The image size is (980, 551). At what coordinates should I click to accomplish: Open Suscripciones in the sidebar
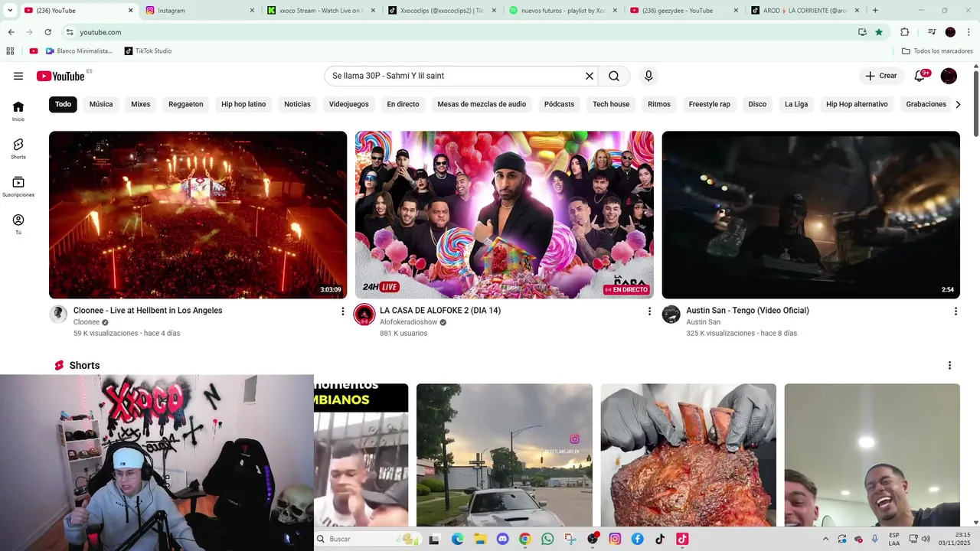click(18, 187)
